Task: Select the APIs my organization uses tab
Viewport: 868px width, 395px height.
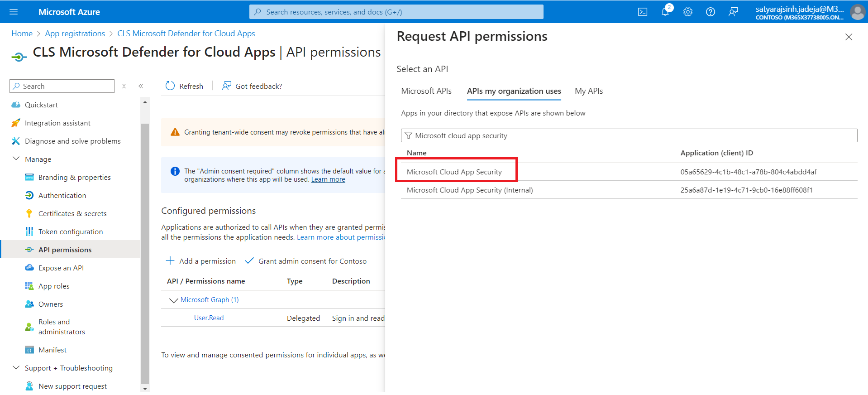Action: coord(514,91)
